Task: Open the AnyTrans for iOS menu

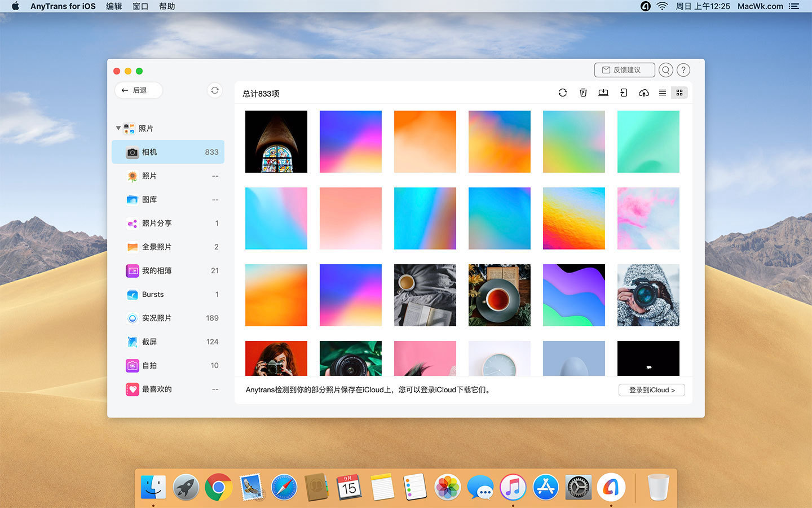Action: point(63,6)
